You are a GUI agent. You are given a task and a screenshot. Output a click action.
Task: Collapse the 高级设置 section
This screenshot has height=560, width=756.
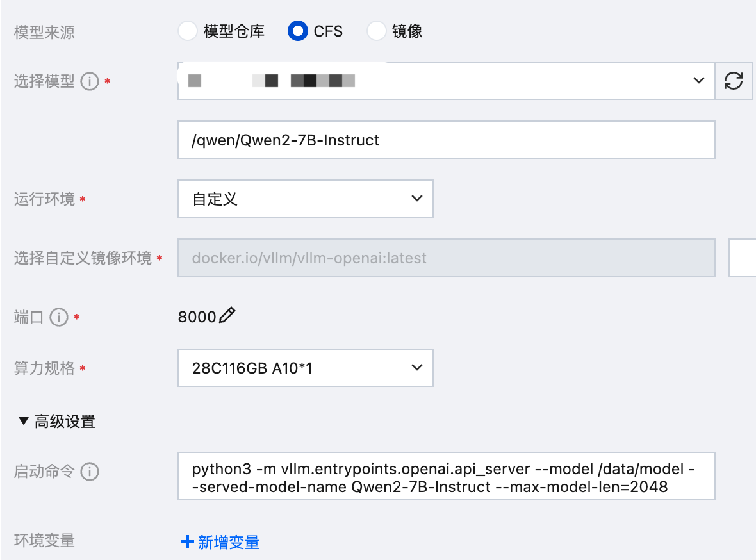[24, 422]
